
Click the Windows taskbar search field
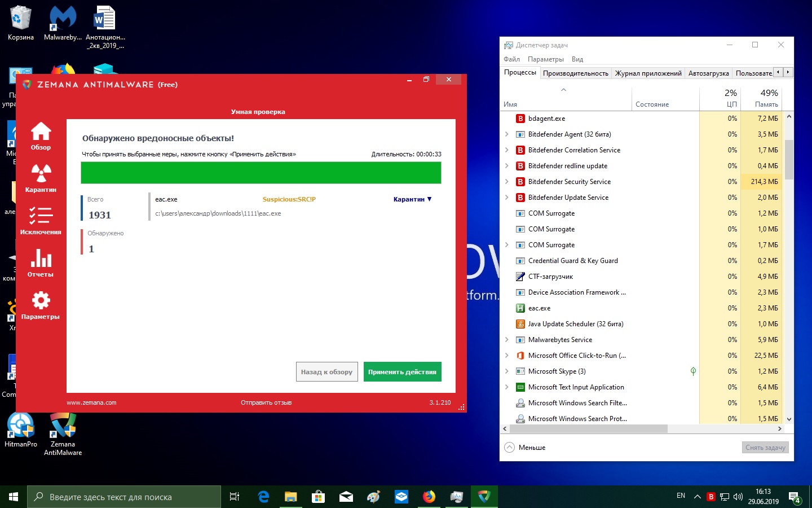pyautogui.click(x=124, y=497)
